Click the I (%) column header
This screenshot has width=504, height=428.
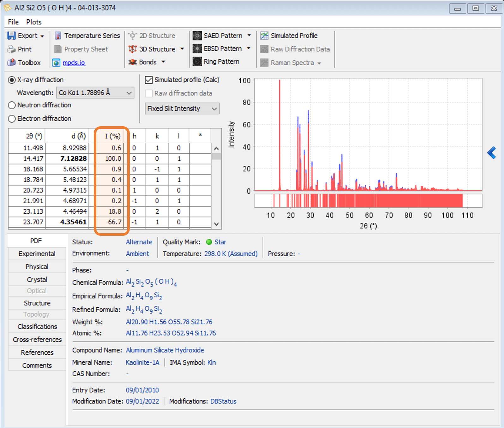(x=112, y=136)
